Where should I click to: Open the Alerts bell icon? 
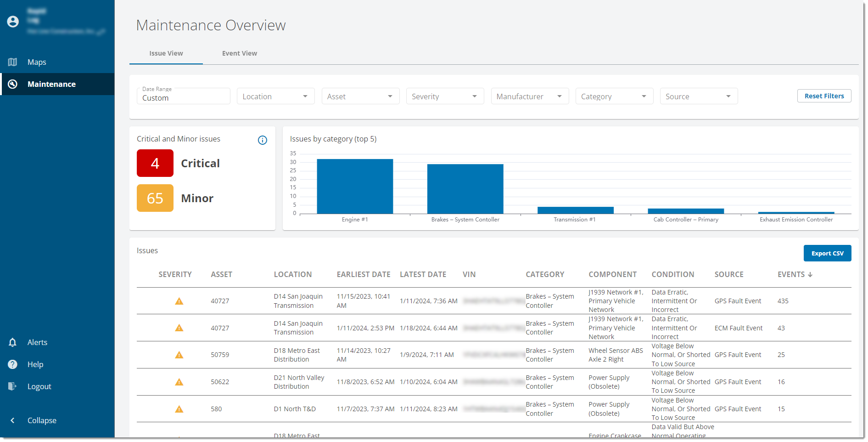coord(13,342)
